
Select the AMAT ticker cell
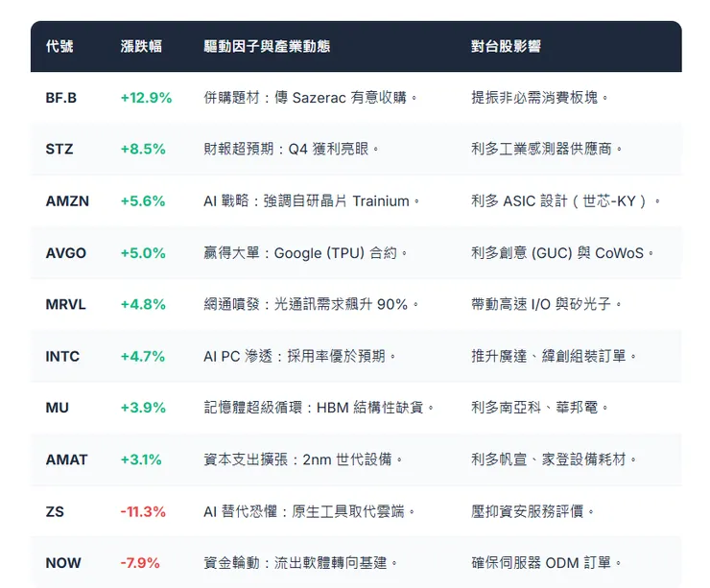click(x=66, y=459)
